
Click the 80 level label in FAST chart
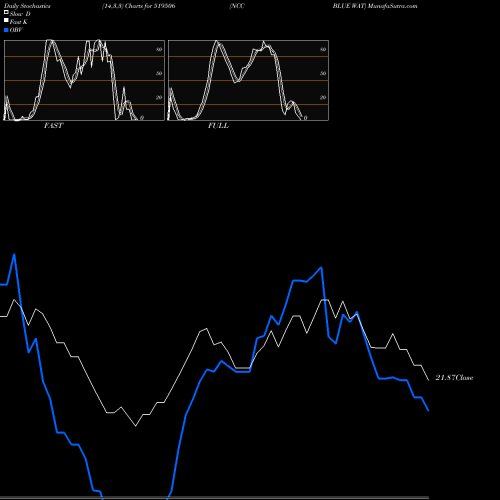coord(159,49)
